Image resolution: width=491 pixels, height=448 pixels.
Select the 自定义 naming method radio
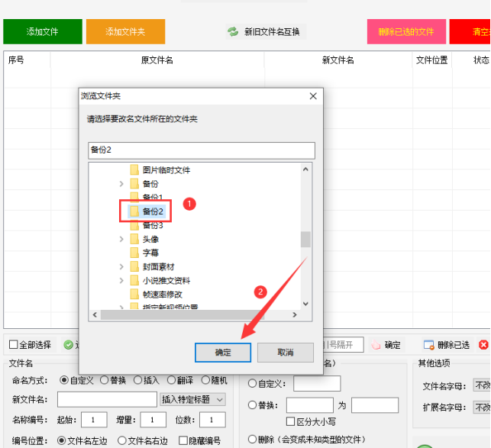[x=64, y=380]
